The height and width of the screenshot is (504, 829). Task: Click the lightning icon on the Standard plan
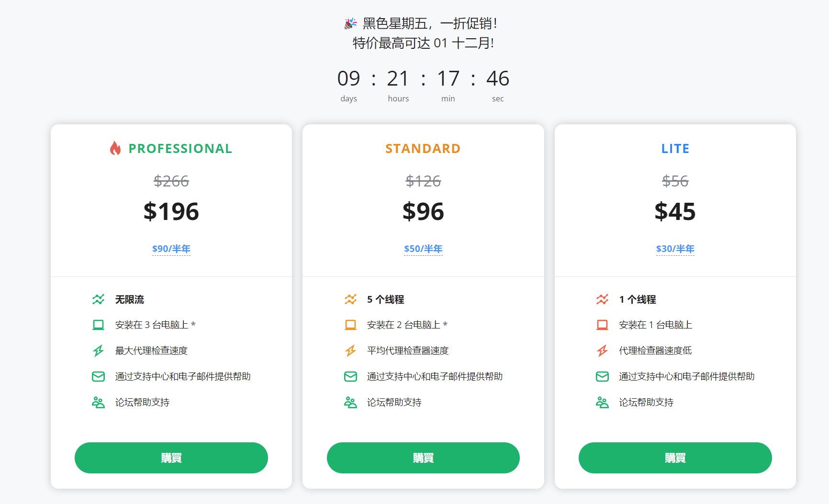click(x=350, y=351)
